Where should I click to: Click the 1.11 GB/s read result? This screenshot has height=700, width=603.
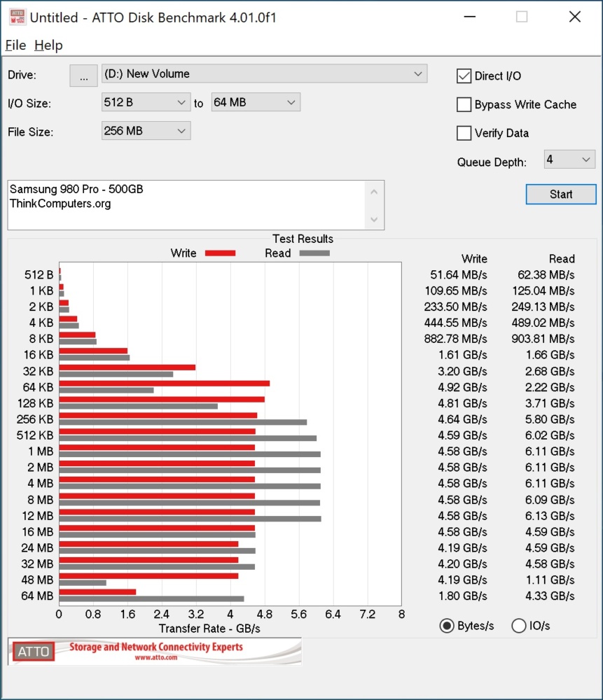pos(550,580)
